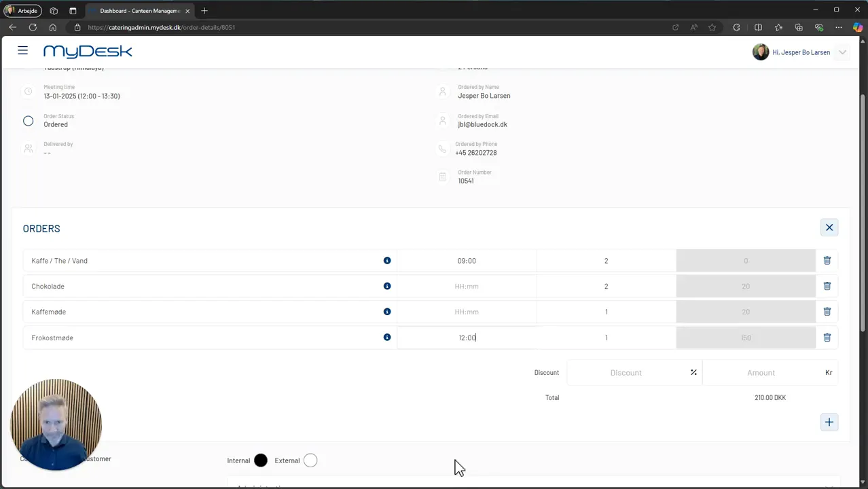Add this page to favorites

(x=712, y=27)
